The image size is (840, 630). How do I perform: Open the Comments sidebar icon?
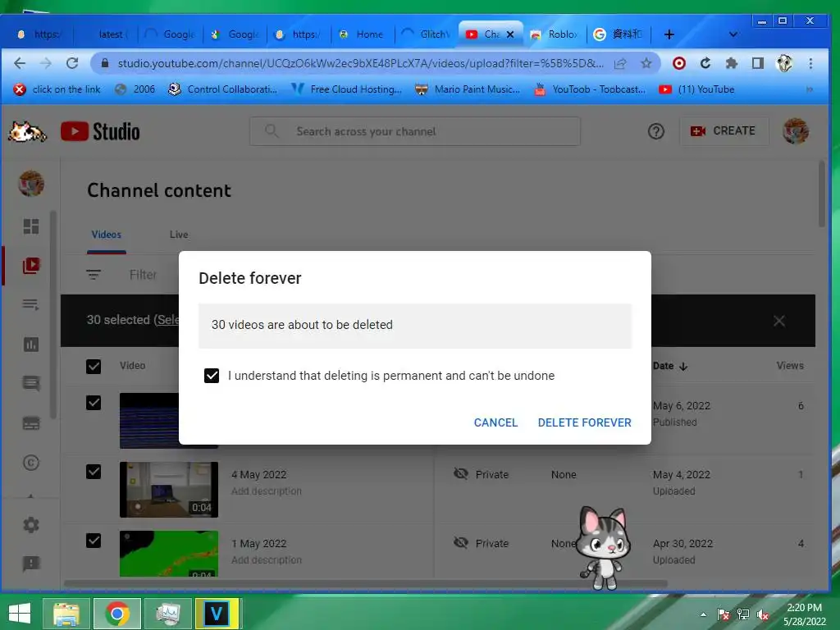(31, 384)
